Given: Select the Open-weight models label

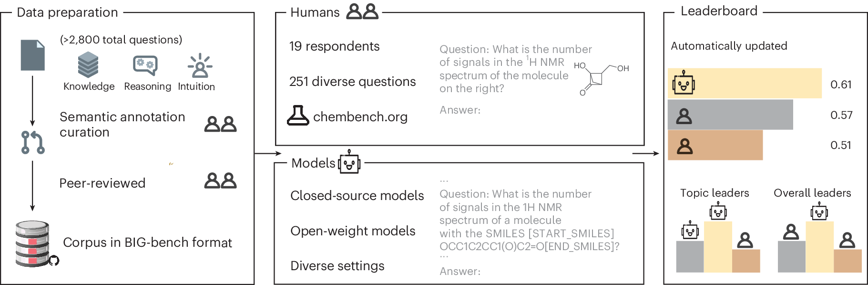Looking at the screenshot, I should point(353,231).
